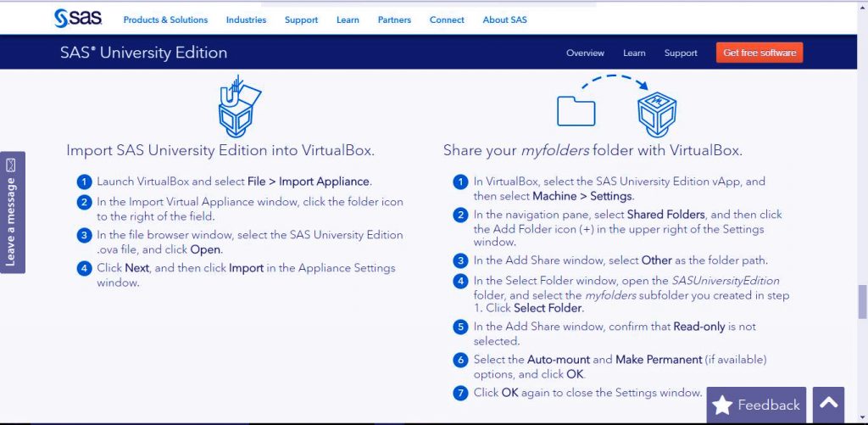This screenshot has height=425, width=868.
Task: Click 'Click OK again to close the Settings window.'
Action: [587, 393]
